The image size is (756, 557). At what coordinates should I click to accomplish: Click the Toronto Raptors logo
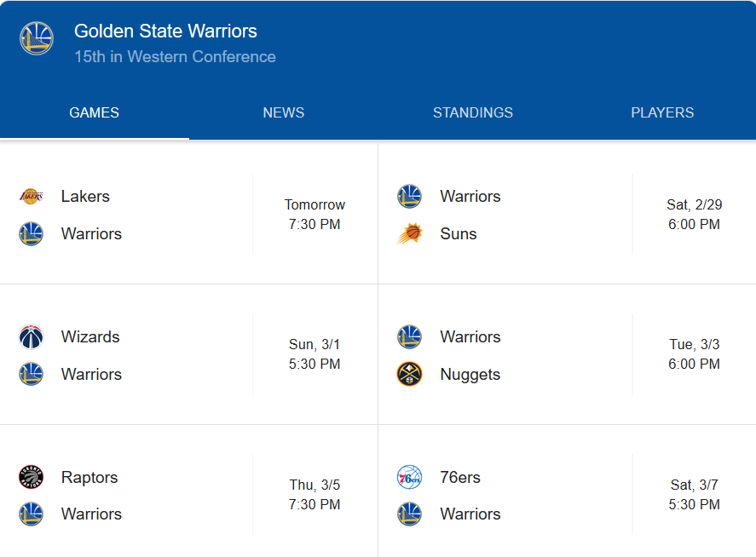click(31, 478)
